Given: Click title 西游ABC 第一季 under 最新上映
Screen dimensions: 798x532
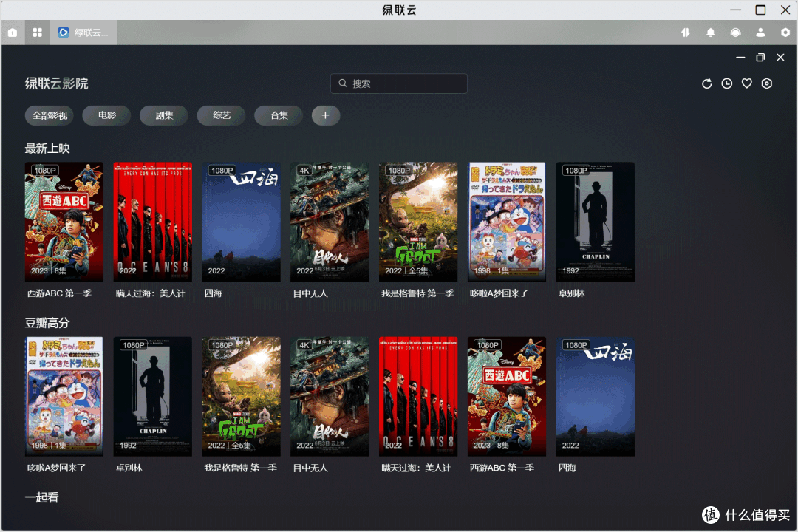Looking at the screenshot, I should [60, 293].
